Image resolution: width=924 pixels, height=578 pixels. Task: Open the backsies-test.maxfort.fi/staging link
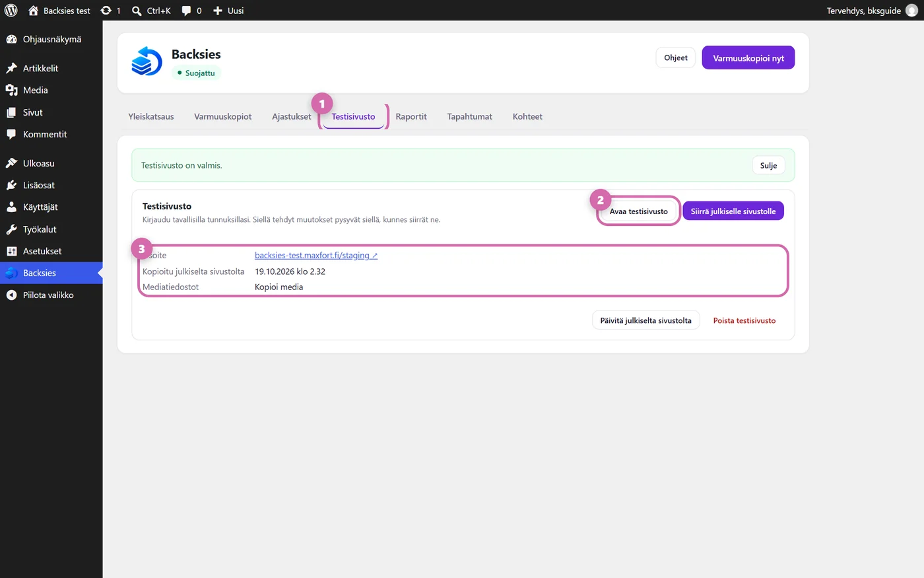pos(316,255)
